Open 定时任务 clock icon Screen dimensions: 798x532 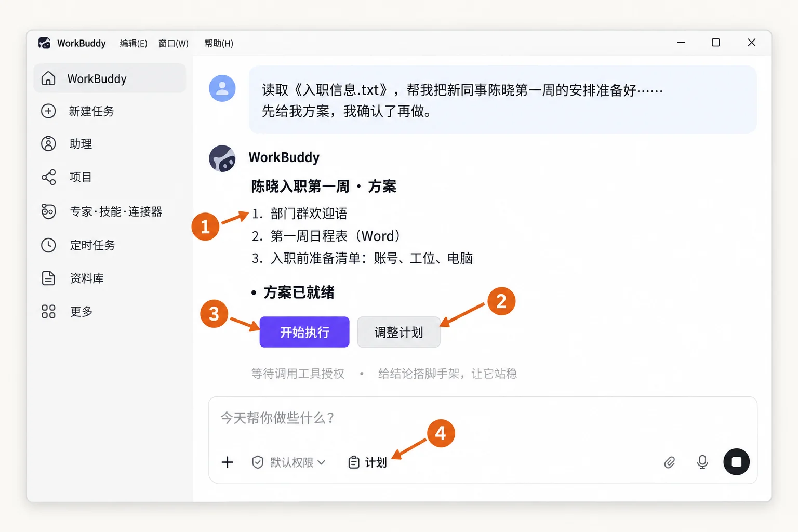tap(48, 245)
